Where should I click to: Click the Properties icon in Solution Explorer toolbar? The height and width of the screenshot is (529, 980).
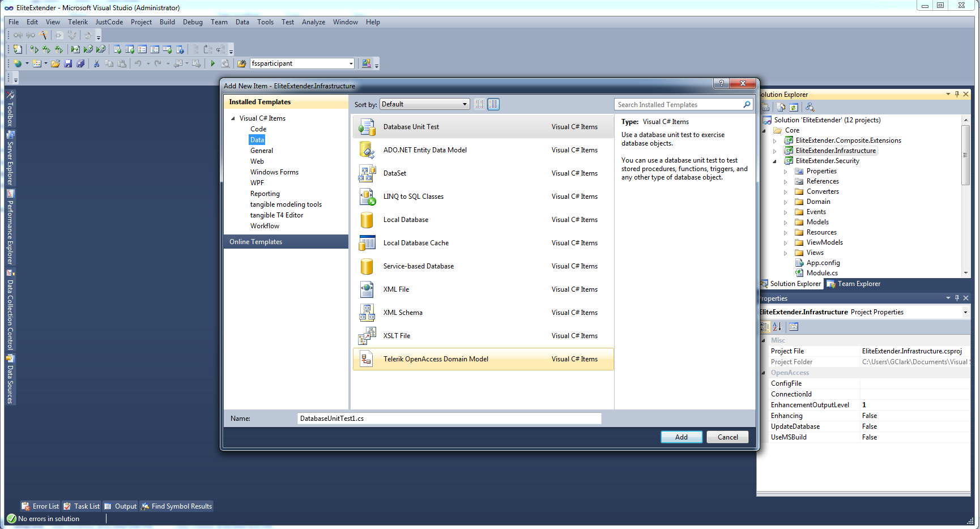pyautogui.click(x=766, y=107)
